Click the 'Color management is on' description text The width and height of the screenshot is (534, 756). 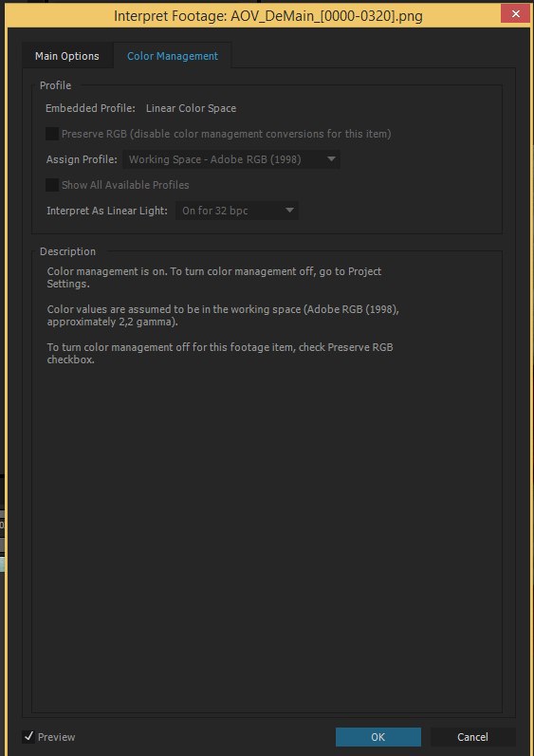point(214,277)
